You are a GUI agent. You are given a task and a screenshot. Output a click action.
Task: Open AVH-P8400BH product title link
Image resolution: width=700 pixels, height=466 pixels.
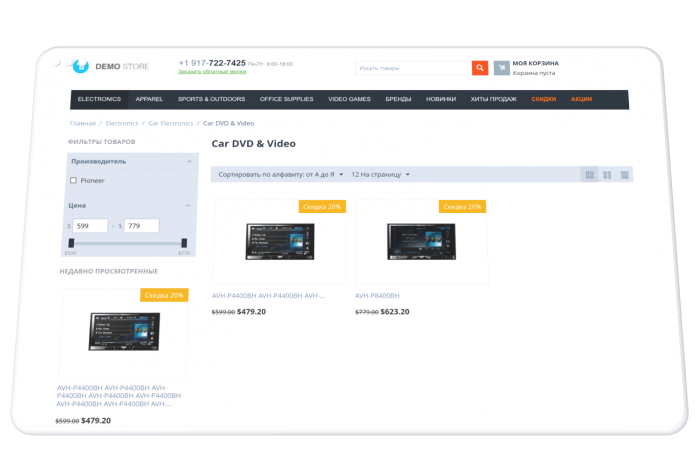pyautogui.click(x=377, y=295)
